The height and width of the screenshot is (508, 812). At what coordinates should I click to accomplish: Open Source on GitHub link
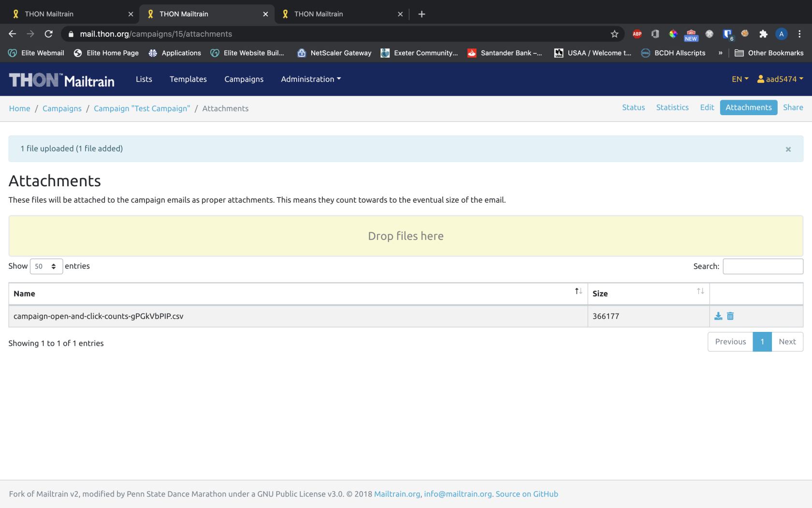527,494
